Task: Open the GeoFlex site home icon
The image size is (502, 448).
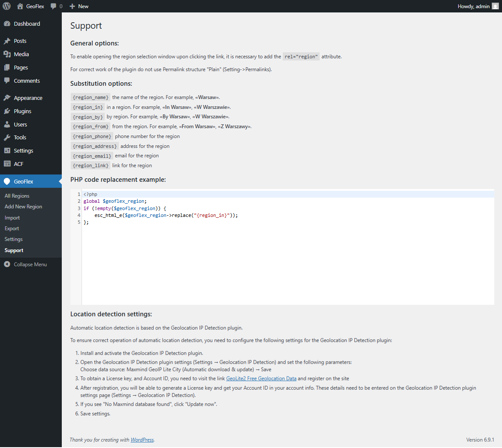Action: (x=20, y=6)
